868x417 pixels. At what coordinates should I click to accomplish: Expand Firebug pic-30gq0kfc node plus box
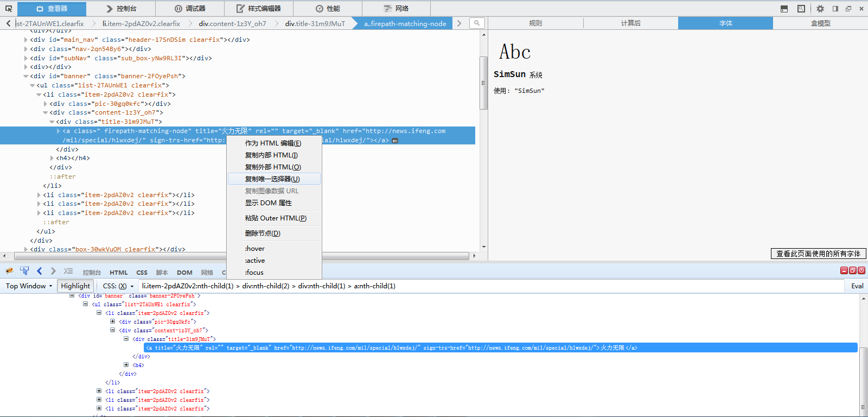pos(113,321)
